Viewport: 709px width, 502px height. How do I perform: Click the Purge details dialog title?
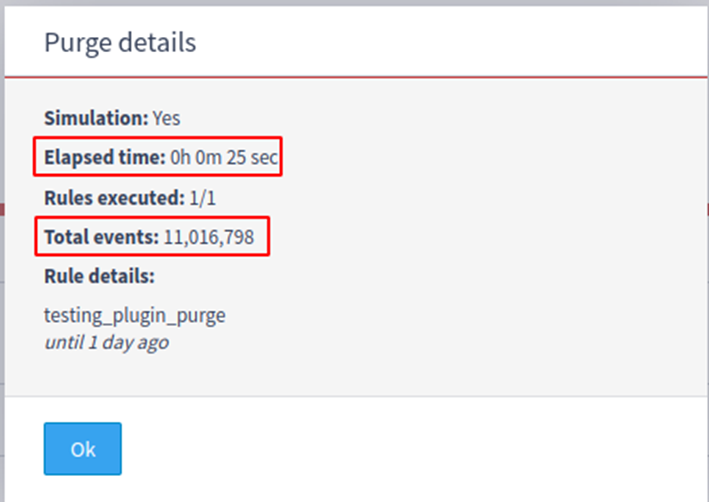(x=119, y=43)
